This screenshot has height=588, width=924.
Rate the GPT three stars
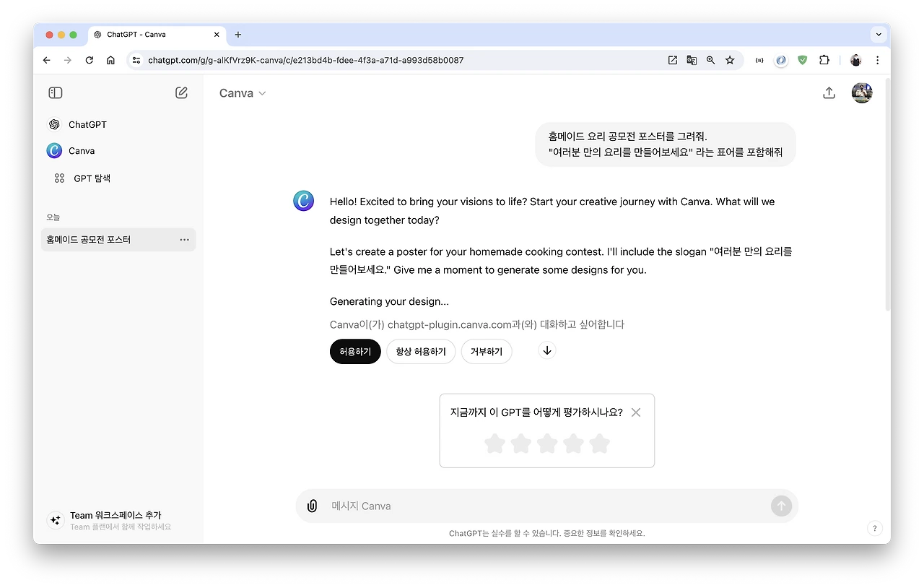coord(547,443)
